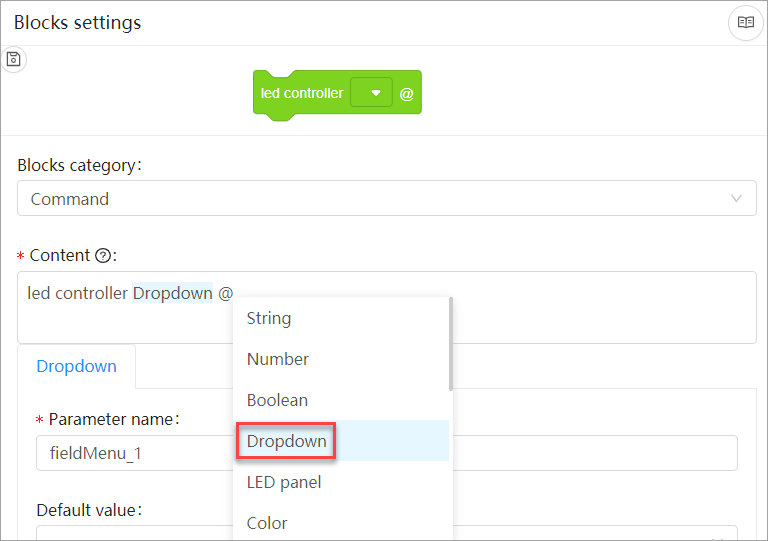
Task: Switch to the Dropdown parameter tab
Action: 76,366
